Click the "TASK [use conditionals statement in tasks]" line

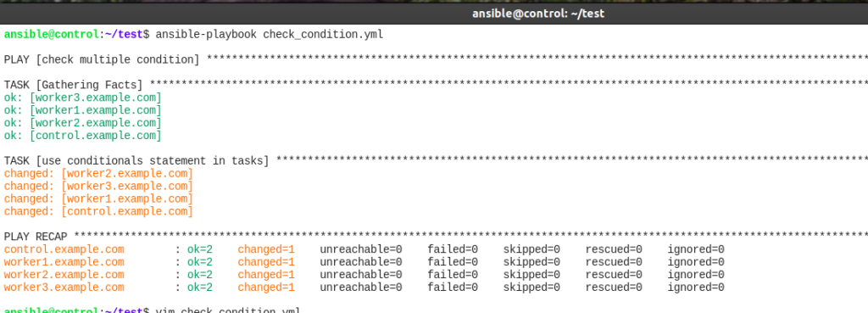coord(136,161)
